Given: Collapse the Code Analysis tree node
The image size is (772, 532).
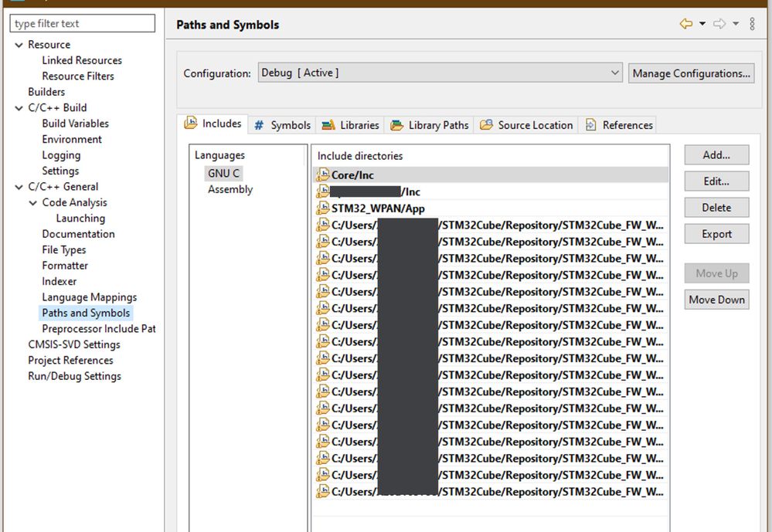Looking at the screenshot, I should click(x=32, y=203).
